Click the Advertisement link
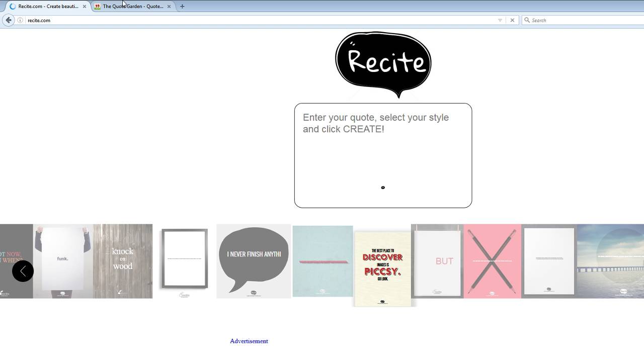 pyautogui.click(x=249, y=341)
